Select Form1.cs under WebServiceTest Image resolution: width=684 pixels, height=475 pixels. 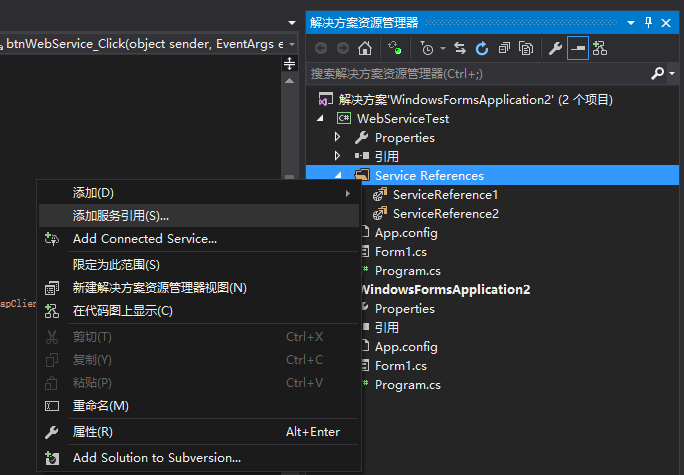[401, 252]
